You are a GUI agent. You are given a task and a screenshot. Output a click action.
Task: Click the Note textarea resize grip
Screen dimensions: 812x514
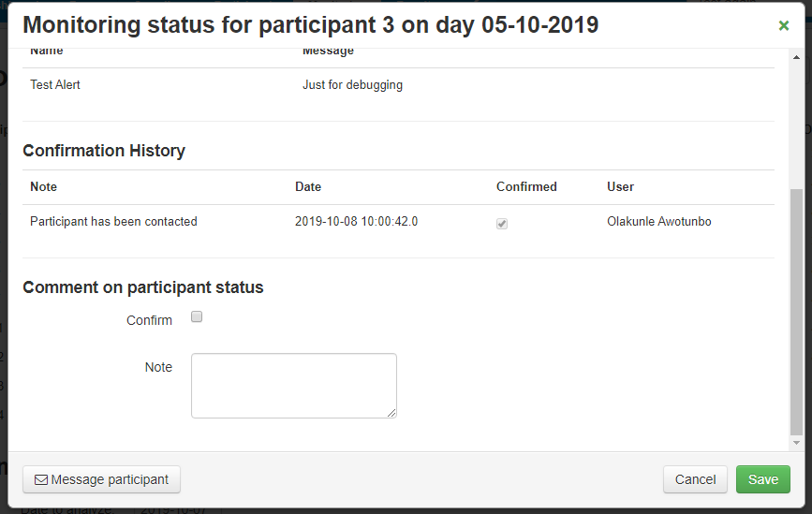click(391, 413)
